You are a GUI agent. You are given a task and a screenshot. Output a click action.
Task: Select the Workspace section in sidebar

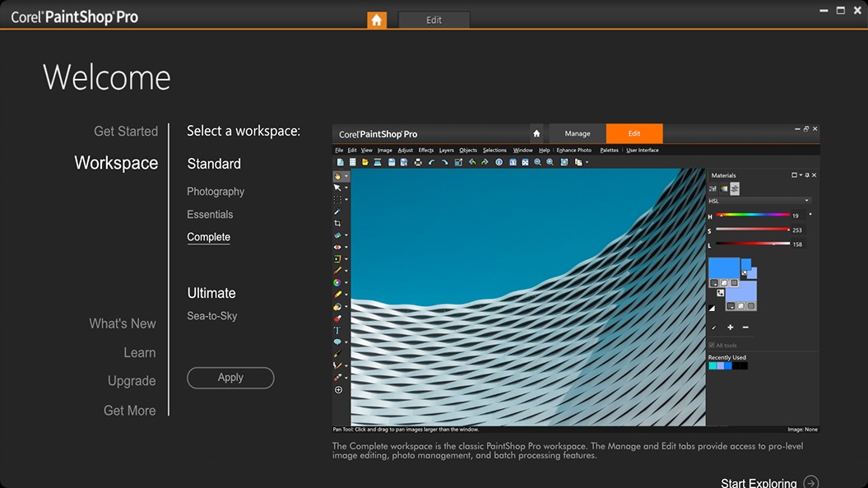point(116,163)
